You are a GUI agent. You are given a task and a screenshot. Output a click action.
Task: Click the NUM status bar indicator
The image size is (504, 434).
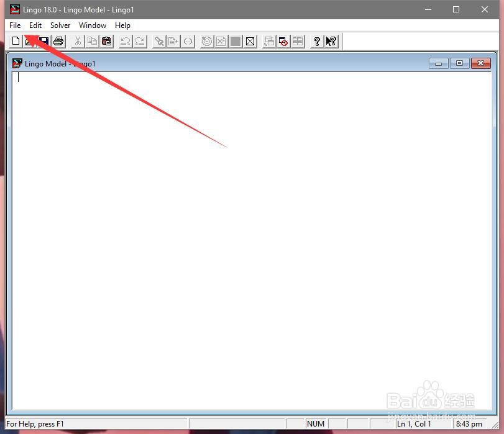click(x=316, y=424)
